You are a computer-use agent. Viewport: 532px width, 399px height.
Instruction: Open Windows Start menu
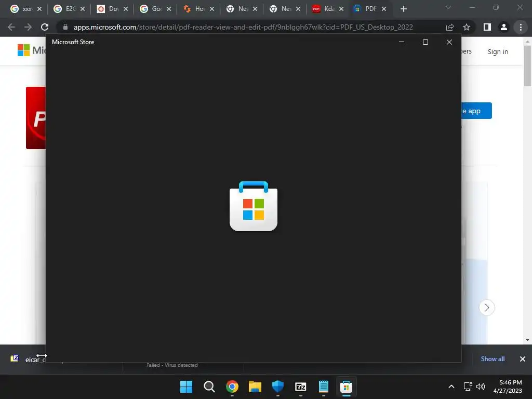pyautogui.click(x=186, y=387)
